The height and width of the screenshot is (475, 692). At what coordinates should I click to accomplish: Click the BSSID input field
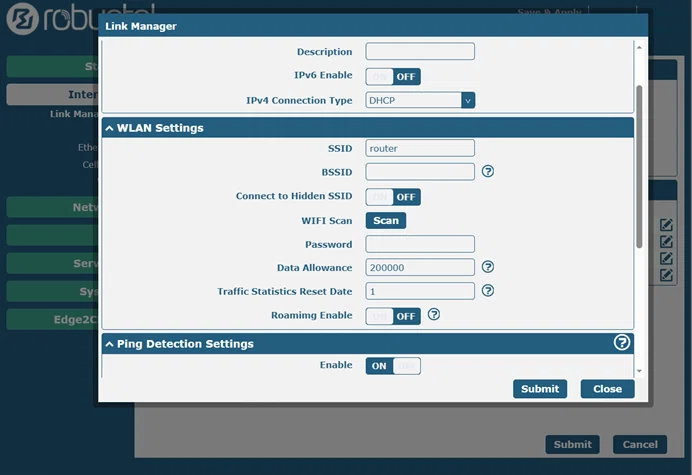point(420,172)
